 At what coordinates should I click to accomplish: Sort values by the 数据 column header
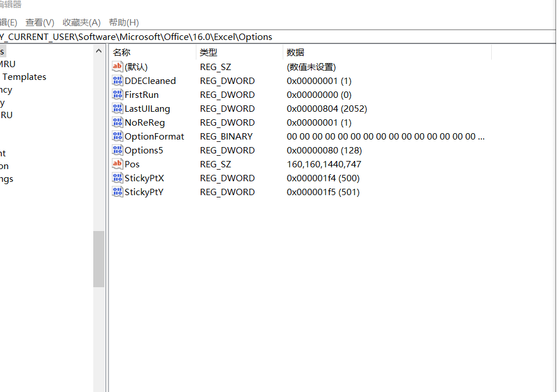[x=387, y=52]
